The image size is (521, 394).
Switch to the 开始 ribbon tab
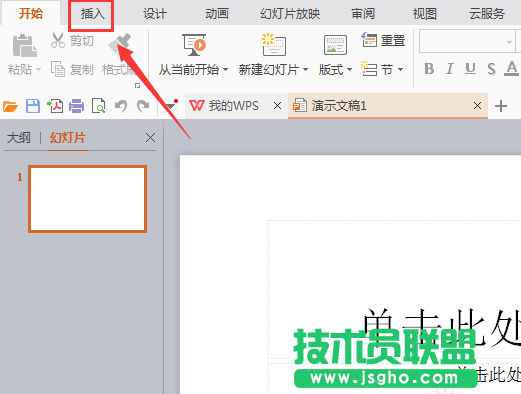point(31,14)
